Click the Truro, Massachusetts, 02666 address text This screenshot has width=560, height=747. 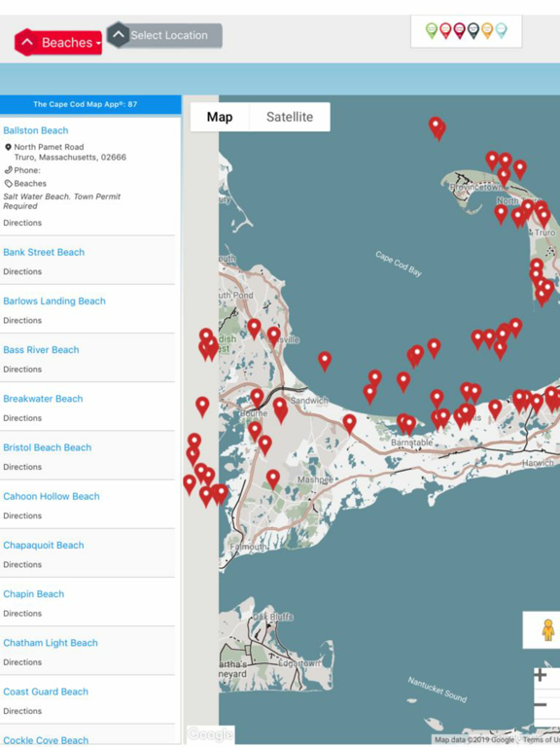pyautogui.click(x=70, y=158)
